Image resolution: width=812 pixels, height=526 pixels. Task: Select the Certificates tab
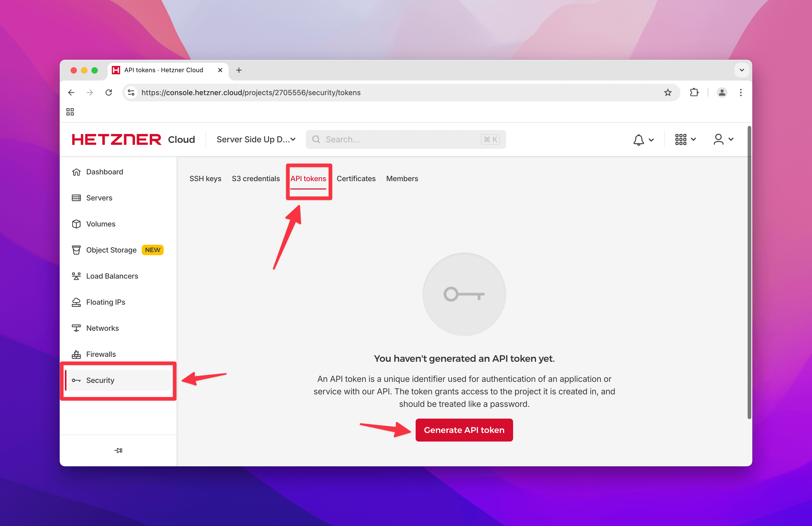[x=356, y=178]
